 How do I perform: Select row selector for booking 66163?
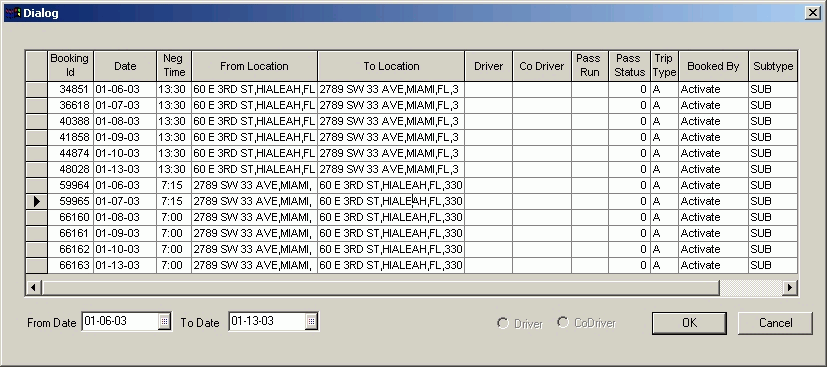tap(36, 265)
